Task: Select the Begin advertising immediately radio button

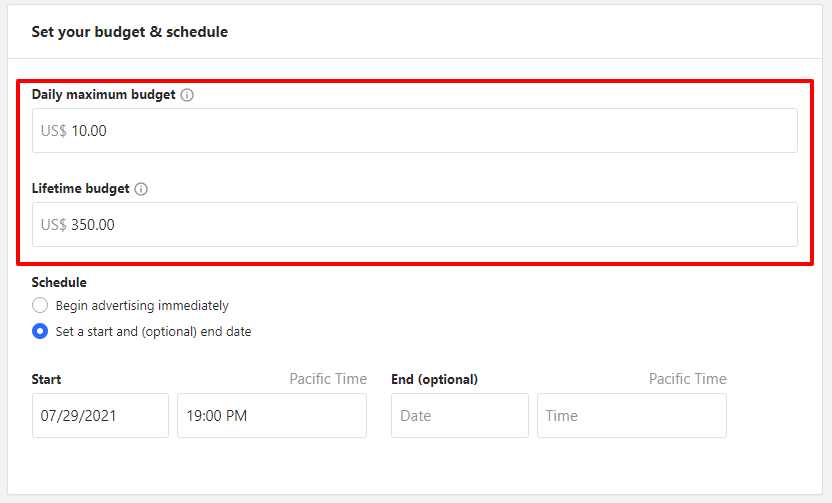Action: [40, 305]
